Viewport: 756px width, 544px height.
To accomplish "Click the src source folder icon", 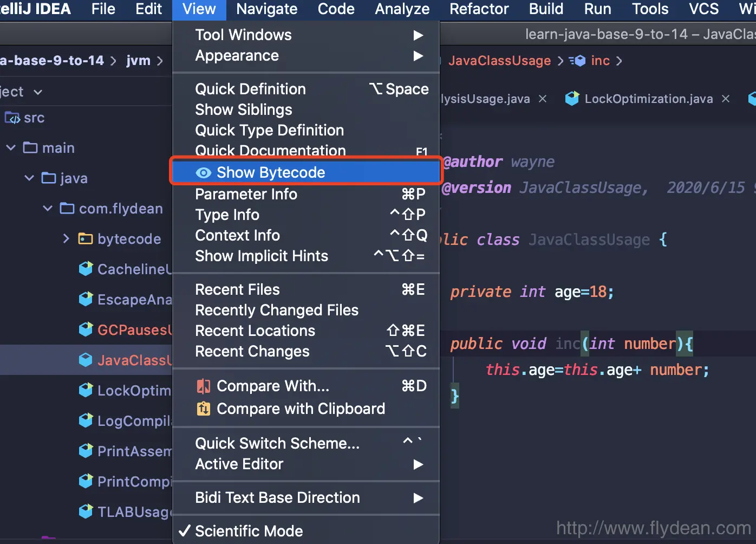I will click(x=12, y=118).
